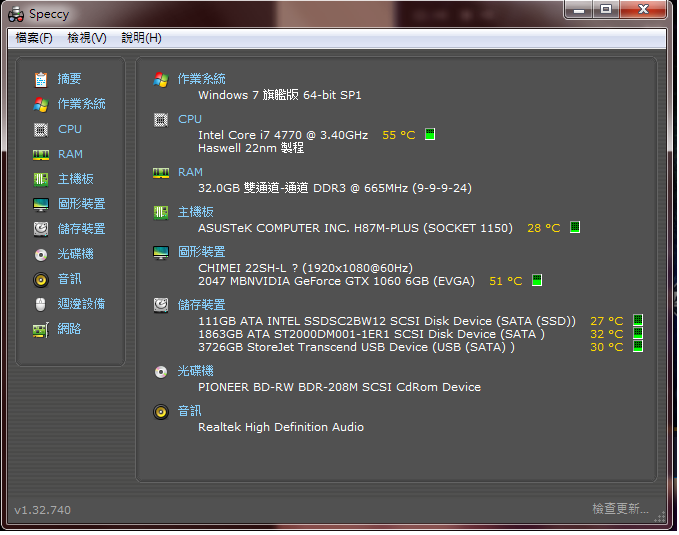Open the 檢視(V) menu
Screen dimensions: 679x535
coord(87,38)
